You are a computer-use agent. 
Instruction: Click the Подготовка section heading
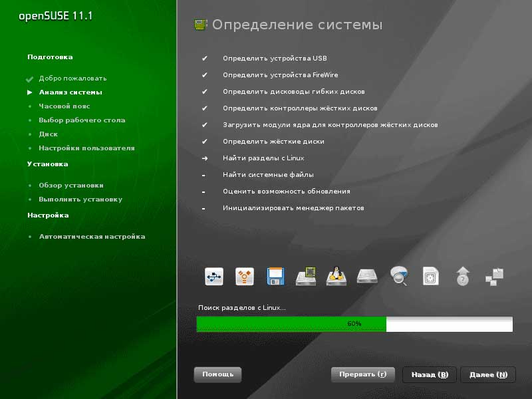tap(50, 57)
